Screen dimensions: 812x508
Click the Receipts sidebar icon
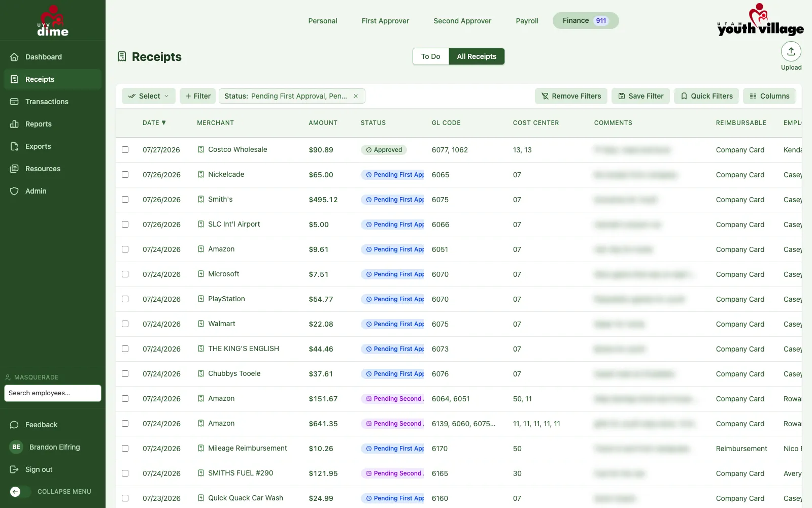click(x=14, y=79)
